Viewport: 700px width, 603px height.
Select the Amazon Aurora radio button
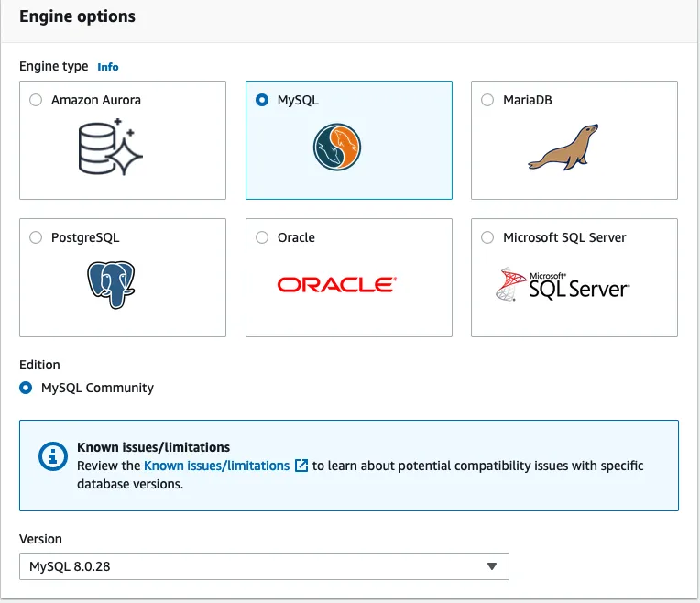pyautogui.click(x=36, y=100)
